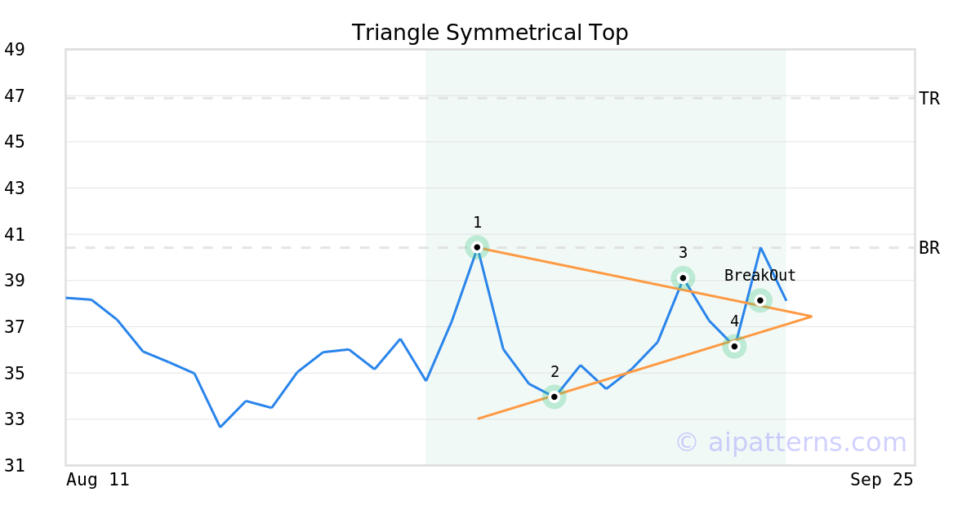
Task: Click the 35 price axis label
Action: coord(15,374)
